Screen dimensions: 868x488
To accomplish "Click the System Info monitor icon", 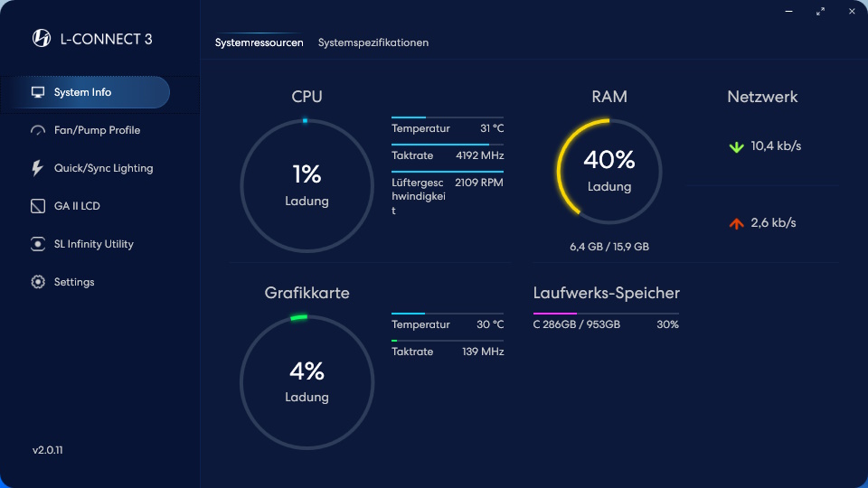I will [38, 92].
